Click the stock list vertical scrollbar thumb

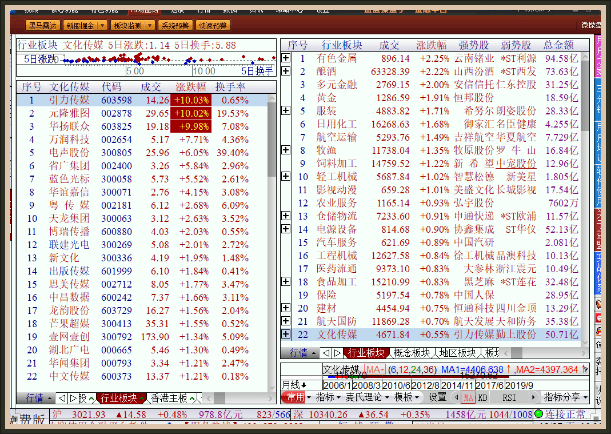[272, 138]
